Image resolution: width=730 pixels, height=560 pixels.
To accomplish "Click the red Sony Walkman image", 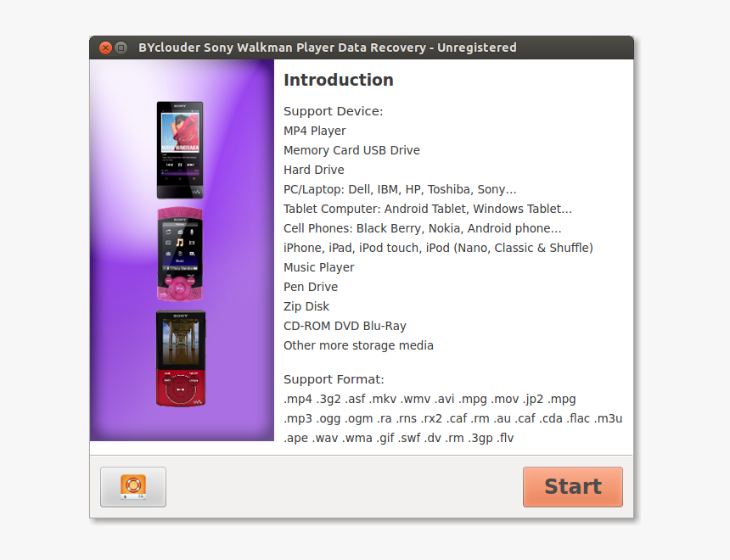I will [x=180, y=357].
